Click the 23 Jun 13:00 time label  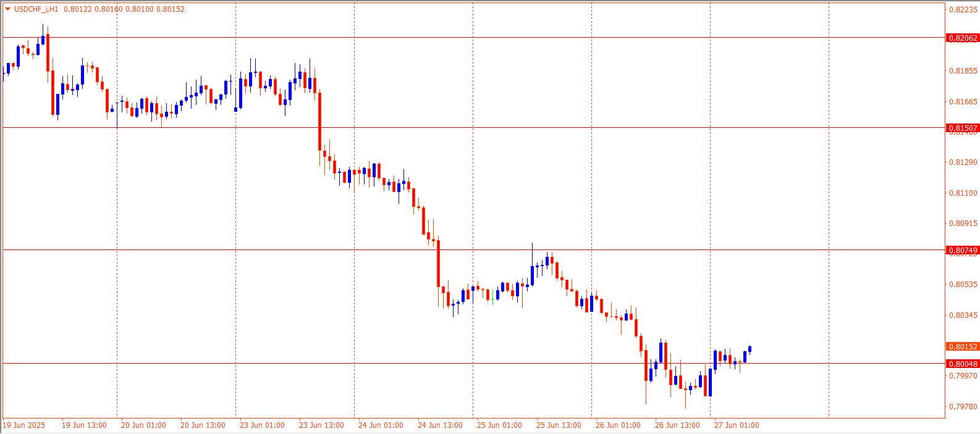(321, 425)
